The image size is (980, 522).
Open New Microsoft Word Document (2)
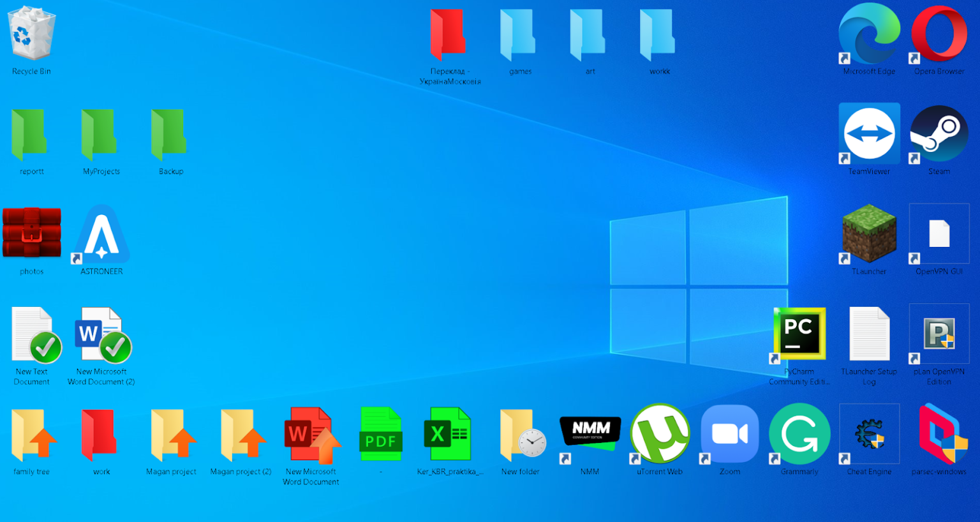pyautogui.click(x=101, y=333)
